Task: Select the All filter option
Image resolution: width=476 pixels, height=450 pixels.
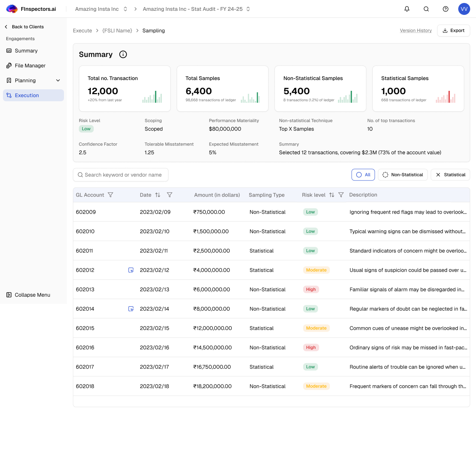Action: coord(363,175)
